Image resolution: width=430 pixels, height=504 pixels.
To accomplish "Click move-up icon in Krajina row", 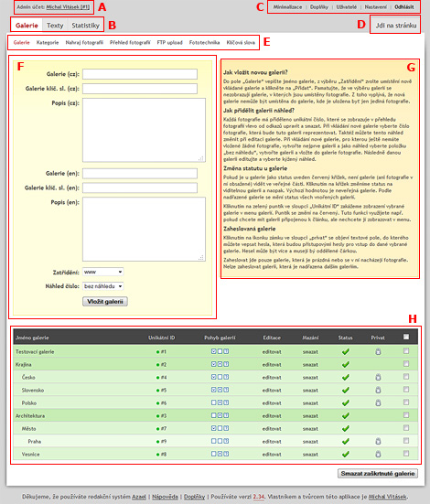I will pyautogui.click(x=220, y=364).
